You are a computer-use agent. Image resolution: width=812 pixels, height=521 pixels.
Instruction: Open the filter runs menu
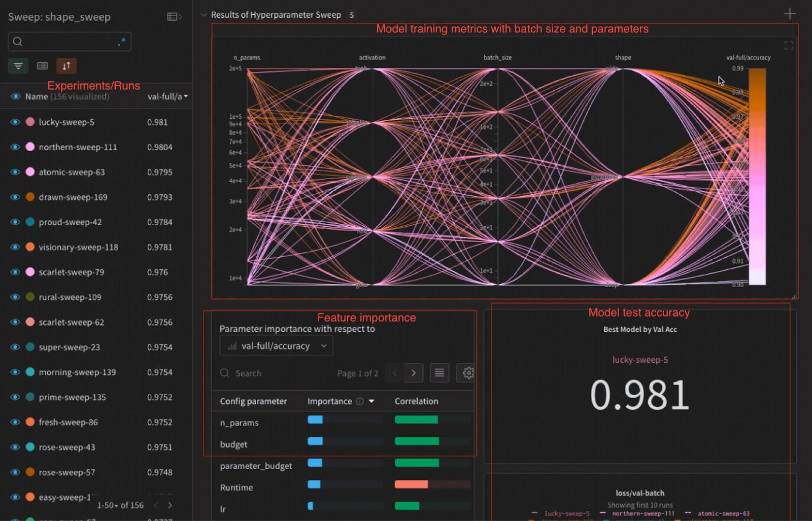point(18,65)
